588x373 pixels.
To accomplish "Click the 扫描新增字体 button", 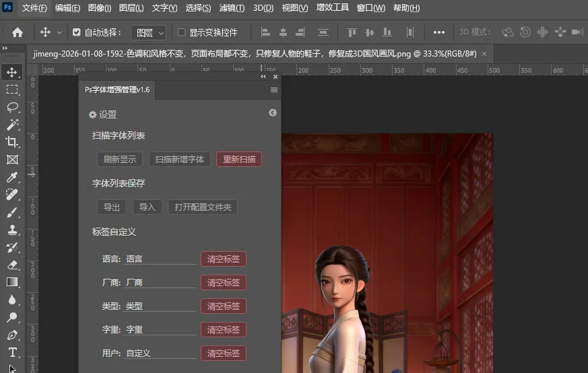I will tap(180, 160).
